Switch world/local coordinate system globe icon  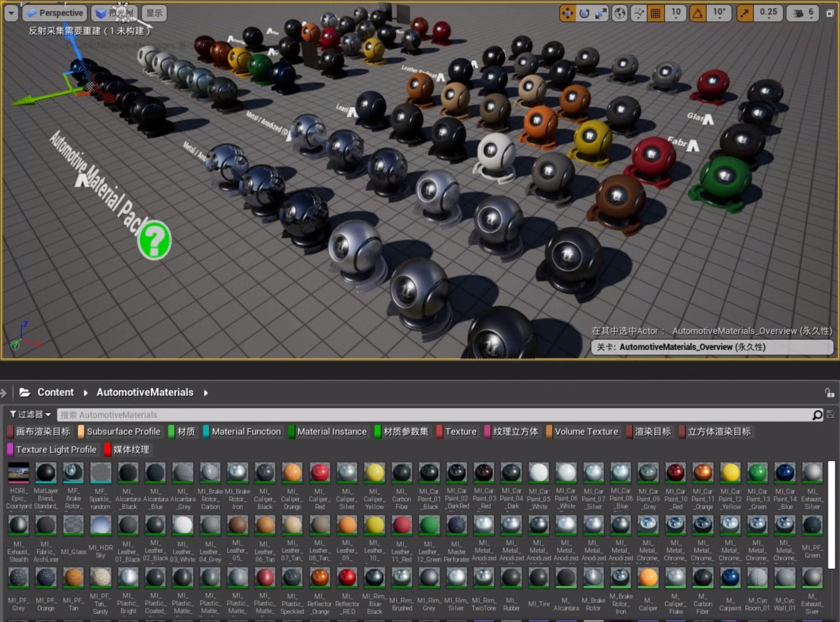[620, 13]
